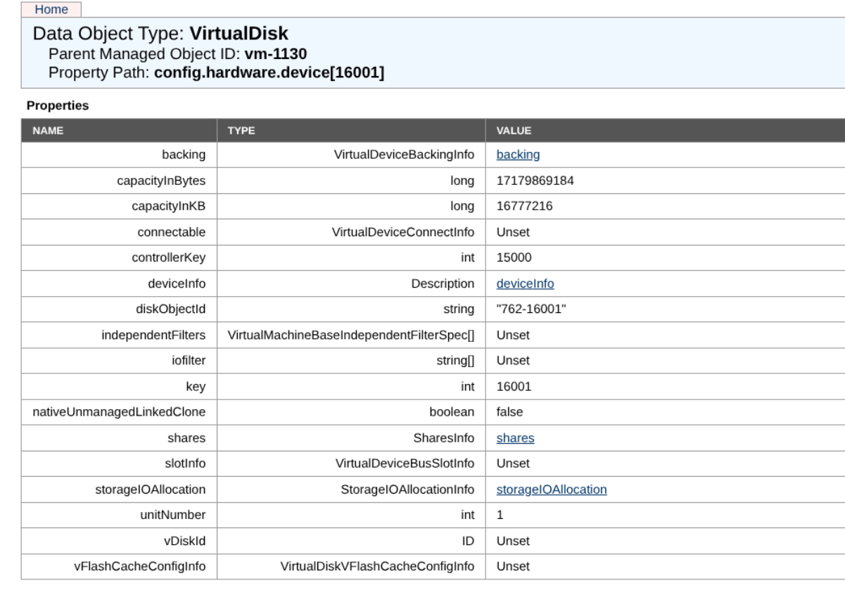Click the Property Path config.hardware.device[16001] text
This screenshot has height=616, width=845.
269,72
